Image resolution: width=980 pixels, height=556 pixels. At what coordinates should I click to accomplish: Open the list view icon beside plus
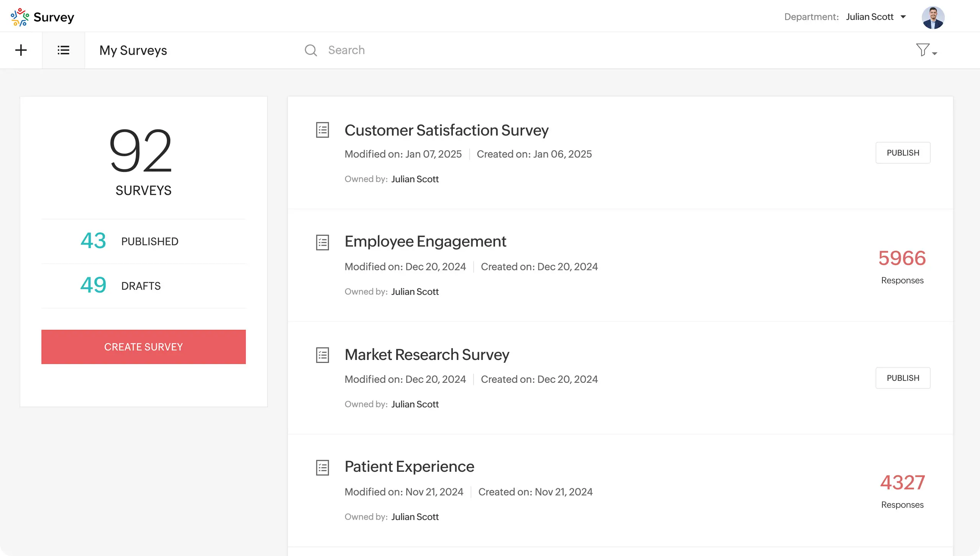click(63, 50)
